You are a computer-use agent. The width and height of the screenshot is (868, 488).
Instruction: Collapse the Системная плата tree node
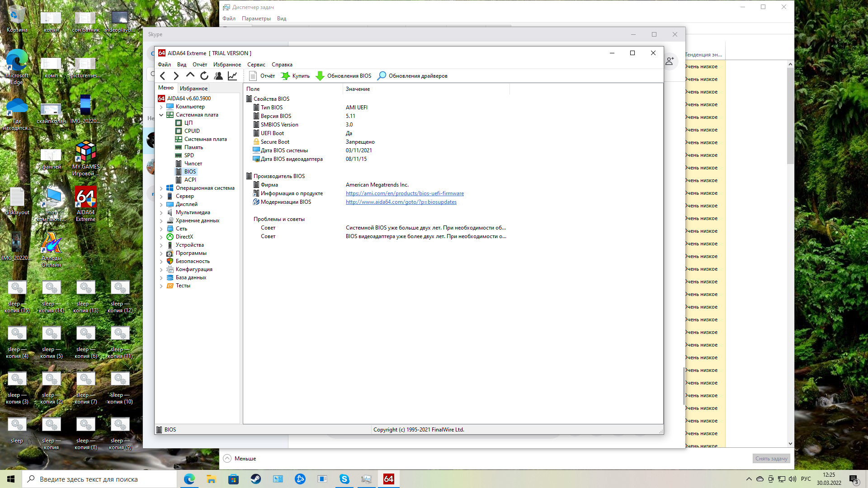pyautogui.click(x=161, y=115)
